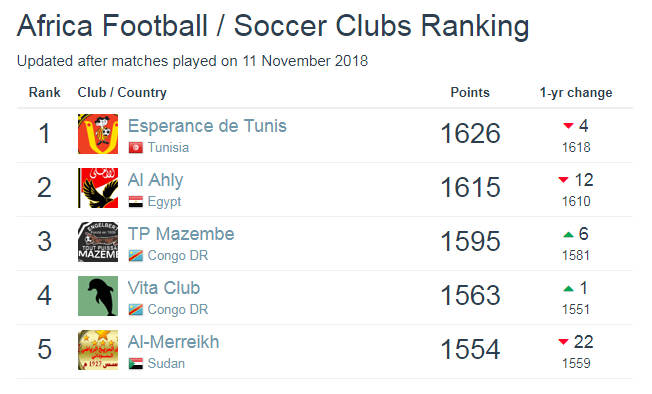Click Congo DR link under Vita Club

178,310
